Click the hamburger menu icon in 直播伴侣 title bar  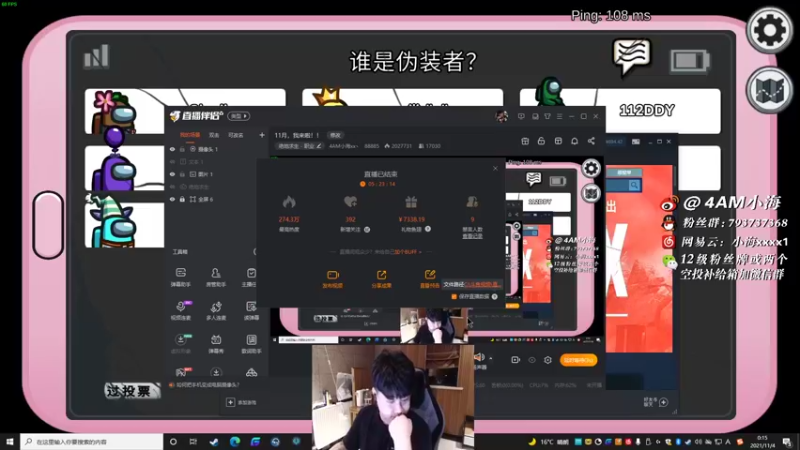point(559,116)
